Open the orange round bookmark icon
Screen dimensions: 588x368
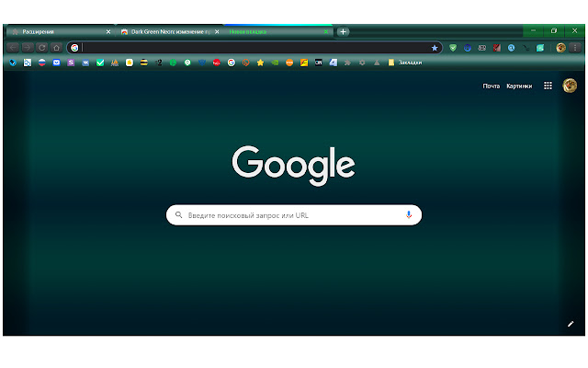pyautogui.click(x=289, y=63)
